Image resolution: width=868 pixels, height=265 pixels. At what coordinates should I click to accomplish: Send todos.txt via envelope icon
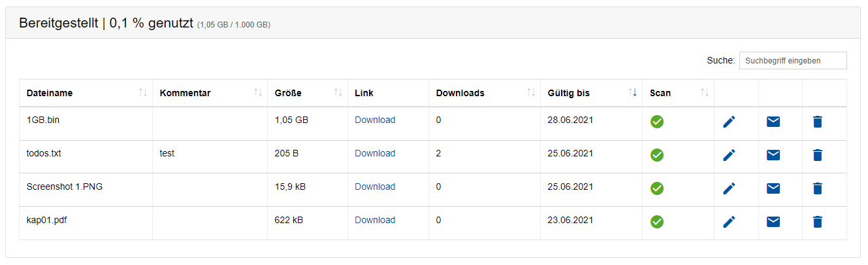coord(773,155)
